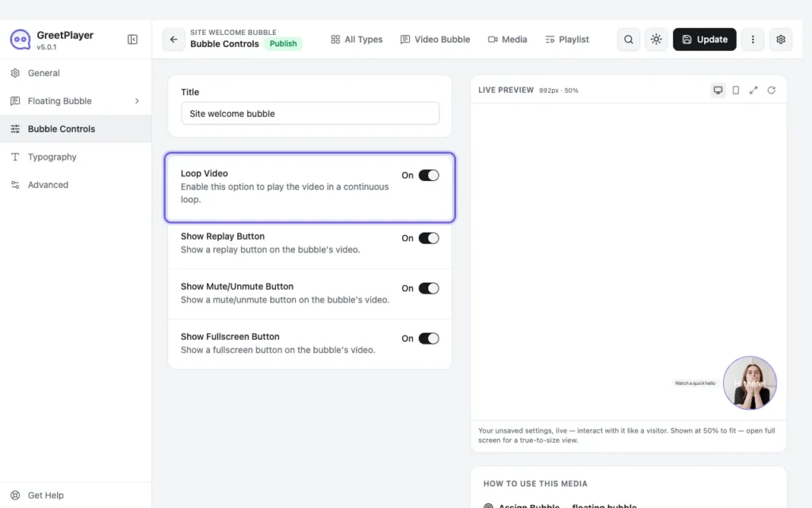Click the Publish status badge
Image resolution: width=812 pixels, height=508 pixels.
tap(283, 44)
